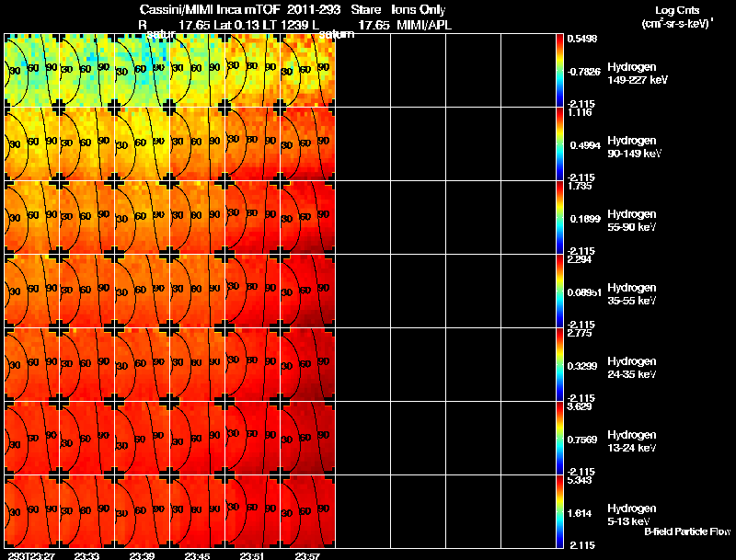Click the 23:57 time axis label
Viewport: 736px width, 560px height.
307,555
